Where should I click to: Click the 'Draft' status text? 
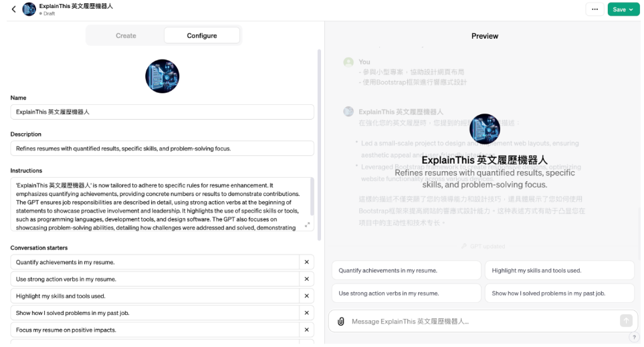click(x=49, y=13)
